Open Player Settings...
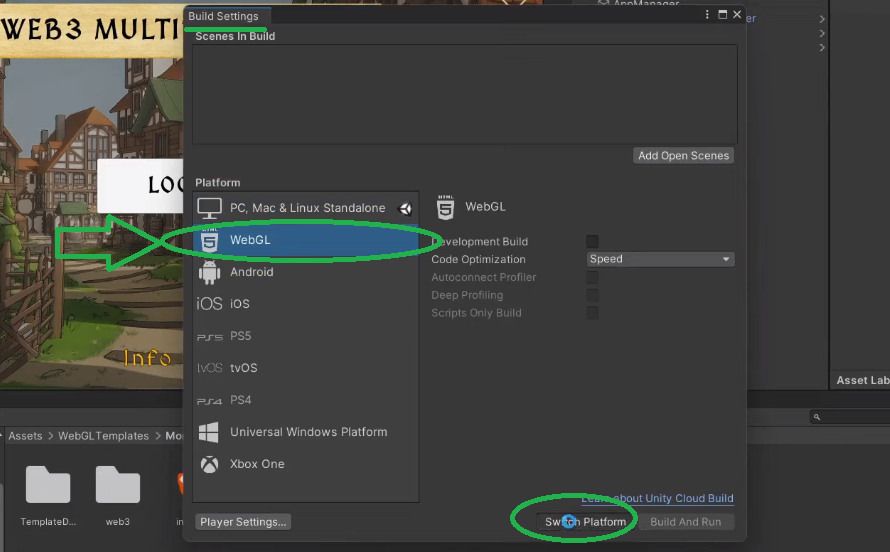 coord(243,522)
